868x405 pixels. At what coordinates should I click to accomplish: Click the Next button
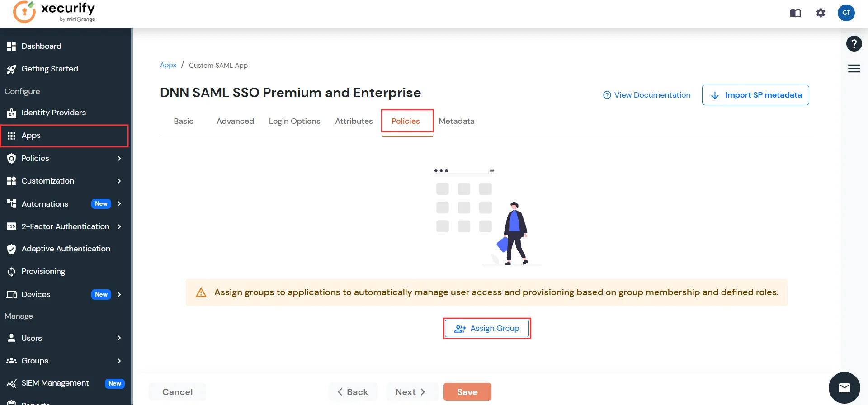coord(412,392)
